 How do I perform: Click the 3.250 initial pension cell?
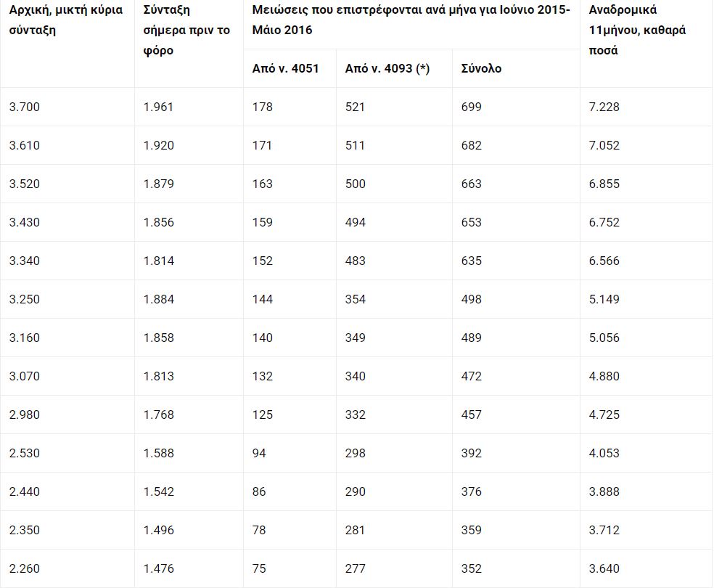(x=67, y=299)
